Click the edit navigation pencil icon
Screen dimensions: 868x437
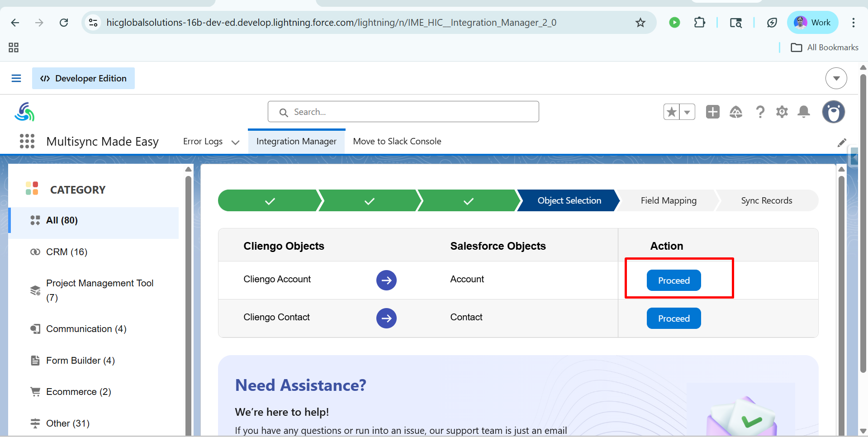tap(841, 143)
